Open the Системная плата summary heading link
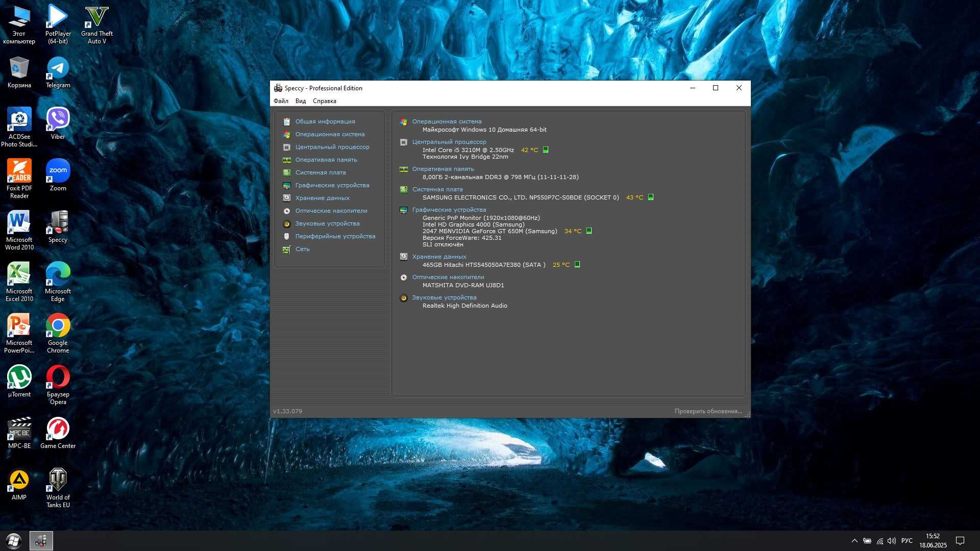This screenshot has width=980, height=551. [x=437, y=189]
